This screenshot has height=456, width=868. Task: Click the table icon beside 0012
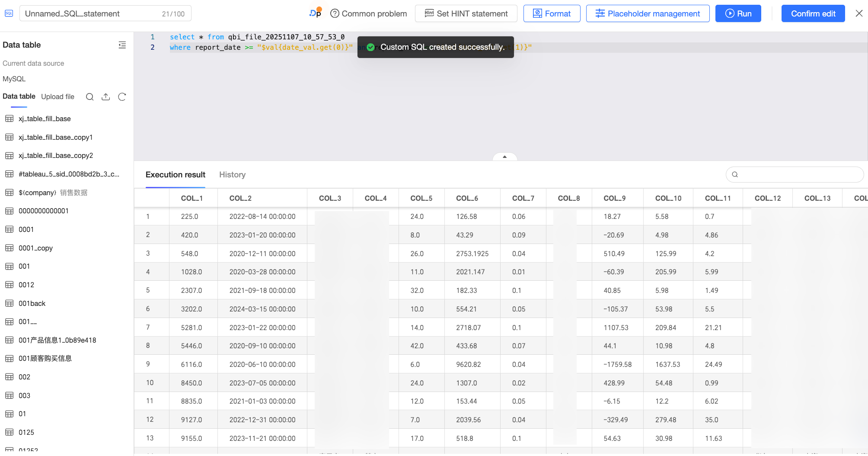[10, 285]
